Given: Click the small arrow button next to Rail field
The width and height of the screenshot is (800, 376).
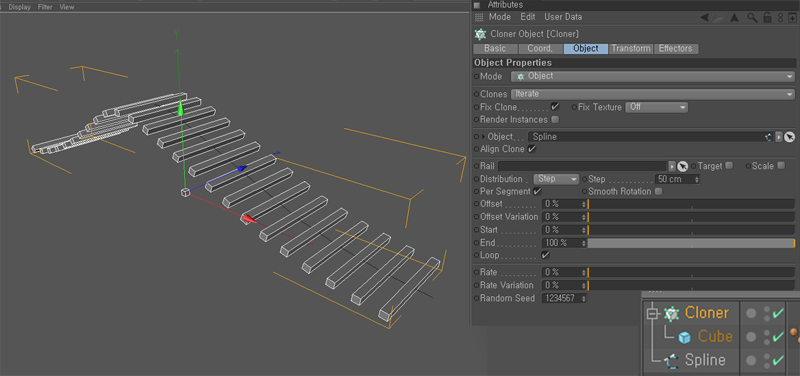Looking at the screenshot, I should [672, 166].
